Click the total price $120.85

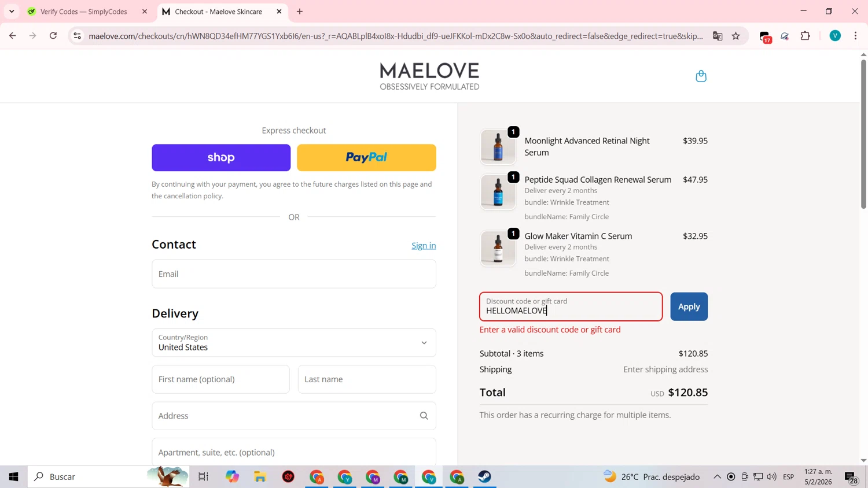click(x=687, y=392)
